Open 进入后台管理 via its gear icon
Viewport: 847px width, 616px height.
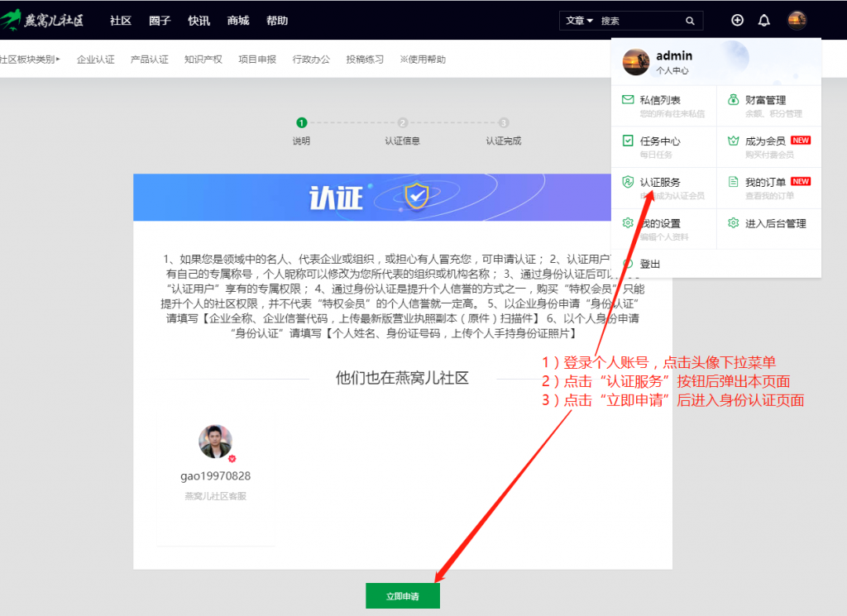[733, 222]
